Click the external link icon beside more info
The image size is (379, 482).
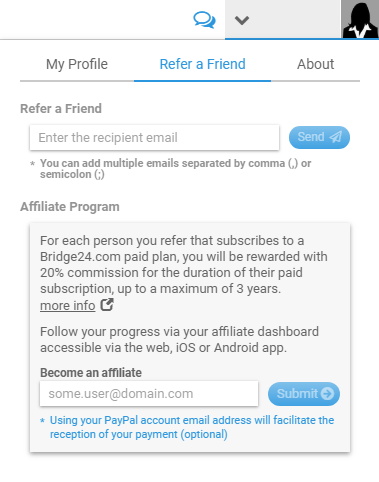[107, 304]
